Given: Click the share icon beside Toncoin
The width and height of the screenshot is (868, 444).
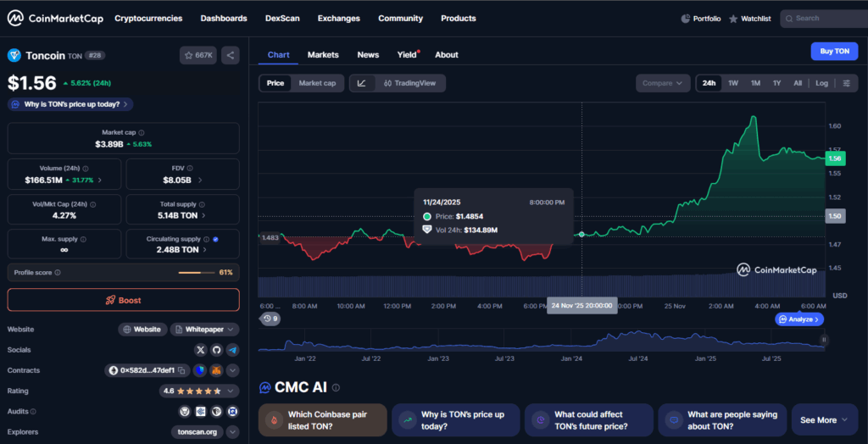Looking at the screenshot, I should click(231, 55).
